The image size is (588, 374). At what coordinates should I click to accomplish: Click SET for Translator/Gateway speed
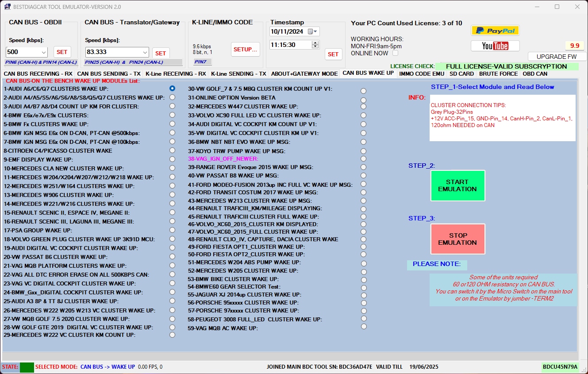tap(161, 53)
